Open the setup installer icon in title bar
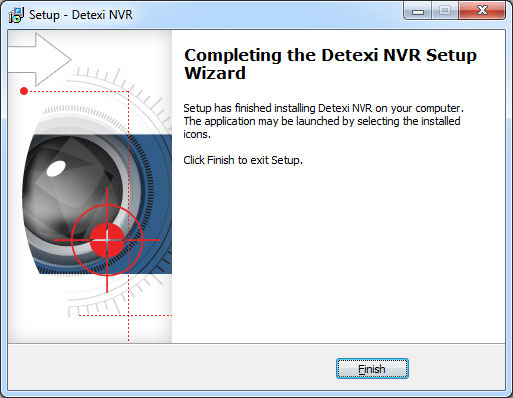 (16, 15)
